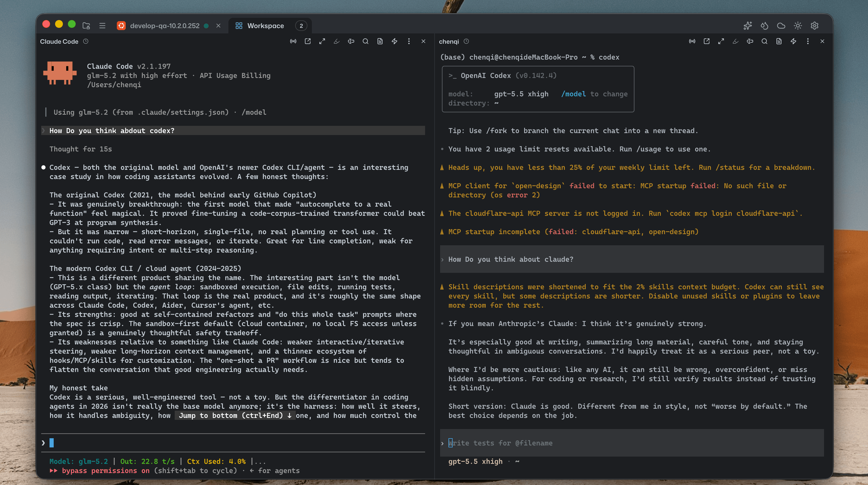Viewport: 868px width, 485px height.
Task: Open the cloud sync icon
Action: (x=781, y=26)
